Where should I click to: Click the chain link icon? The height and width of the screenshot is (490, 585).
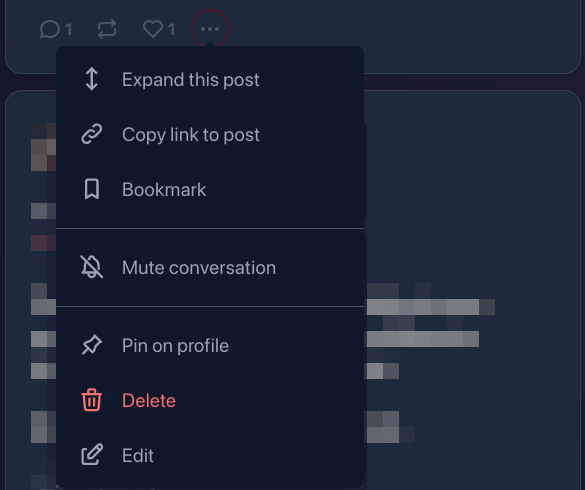[92, 134]
